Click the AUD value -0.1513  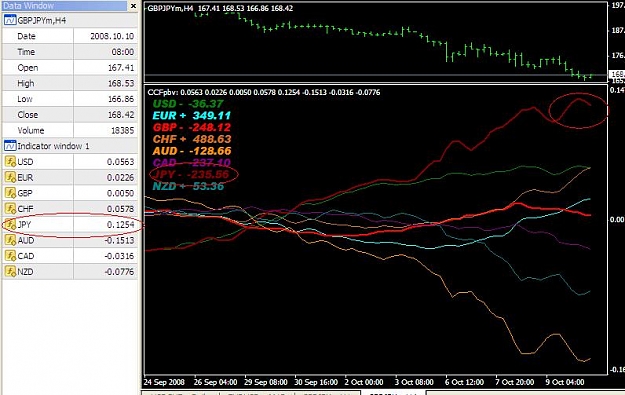click(x=119, y=240)
